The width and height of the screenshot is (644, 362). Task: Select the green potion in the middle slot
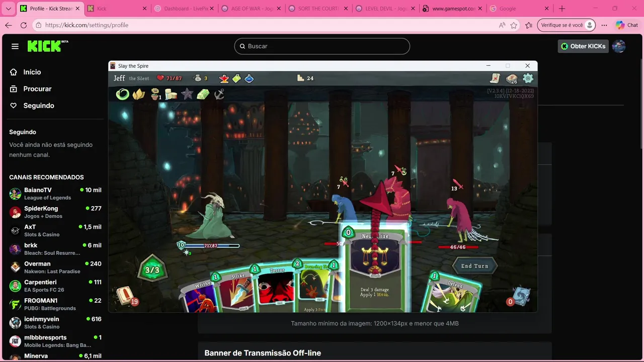236,78
